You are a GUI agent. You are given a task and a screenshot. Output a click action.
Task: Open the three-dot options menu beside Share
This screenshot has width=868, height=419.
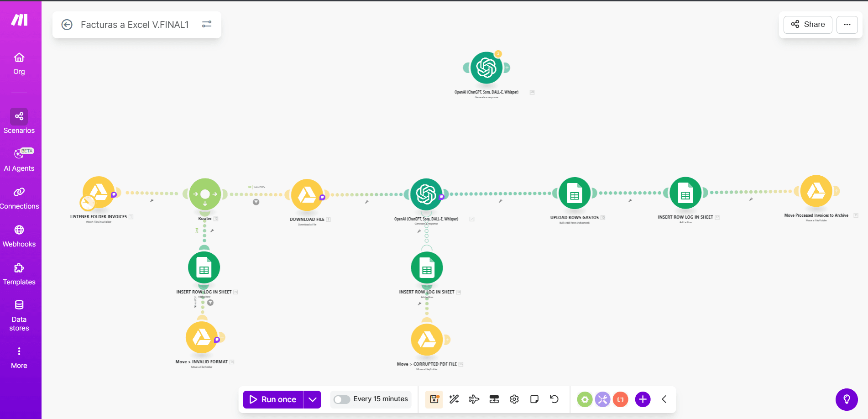coord(847,25)
